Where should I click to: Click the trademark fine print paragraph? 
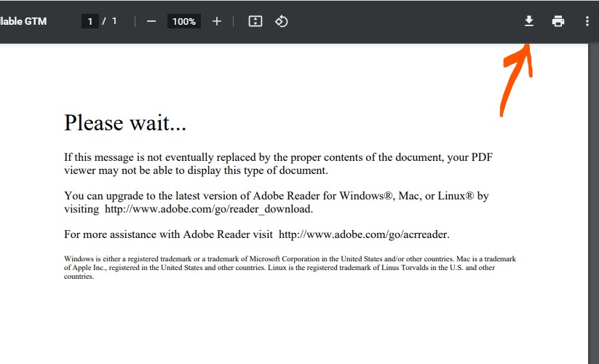[290, 267]
